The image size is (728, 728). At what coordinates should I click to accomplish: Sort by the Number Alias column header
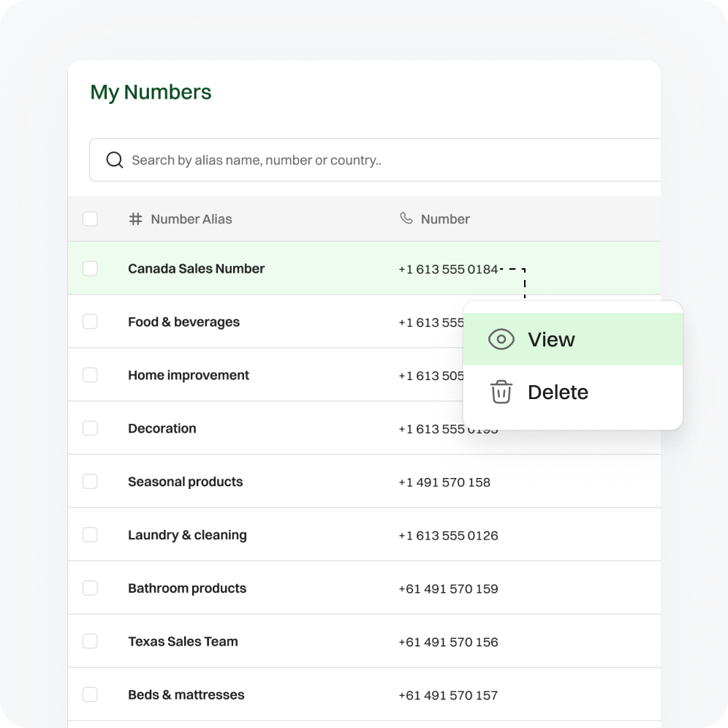click(x=191, y=219)
